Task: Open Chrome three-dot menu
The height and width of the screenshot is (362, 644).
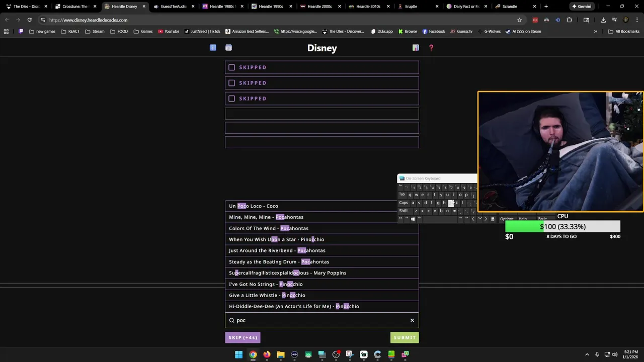Action: pos(636,20)
